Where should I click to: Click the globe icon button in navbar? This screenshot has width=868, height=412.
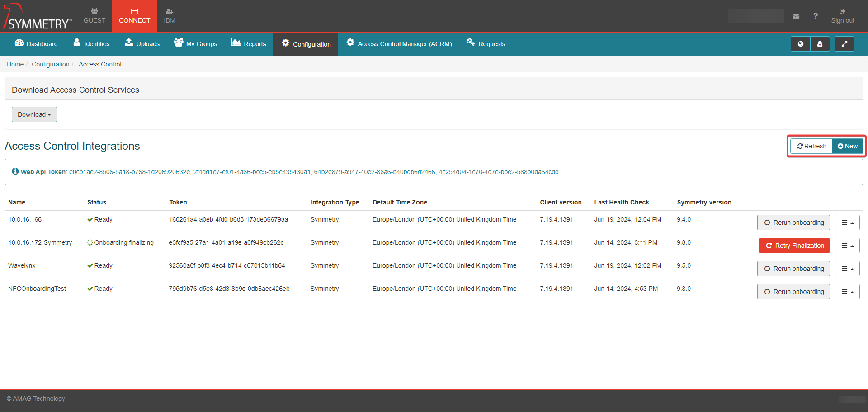800,44
